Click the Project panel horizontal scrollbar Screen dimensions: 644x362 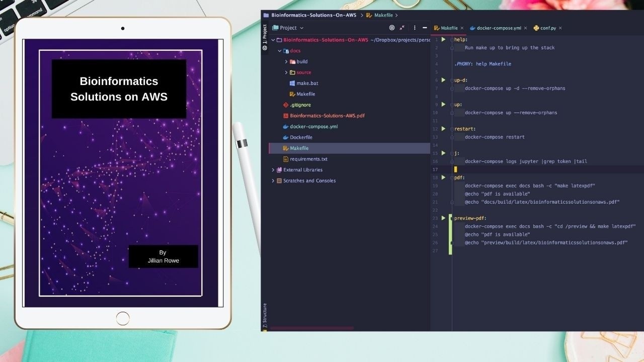point(312,328)
